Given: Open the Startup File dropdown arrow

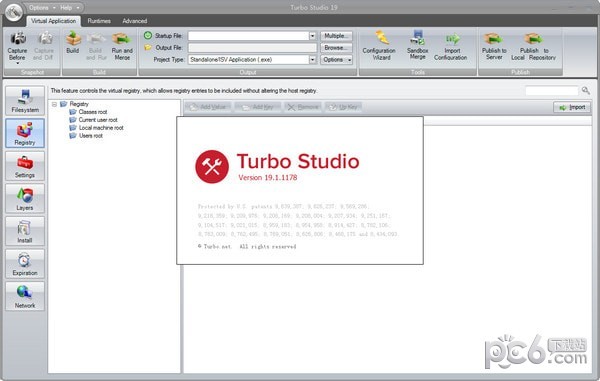Looking at the screenshot, I should click(313, 36).
